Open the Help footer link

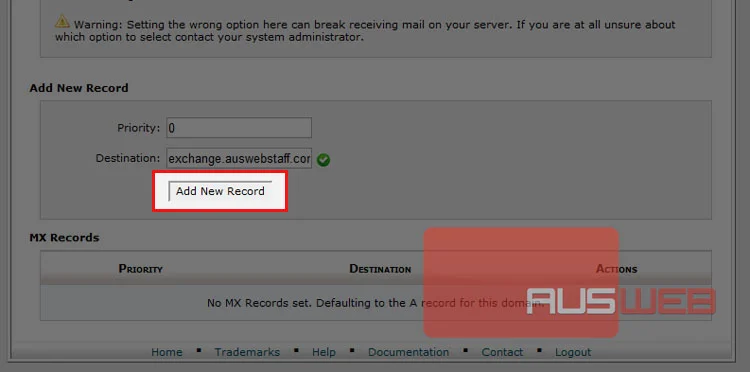coord(324,352)
